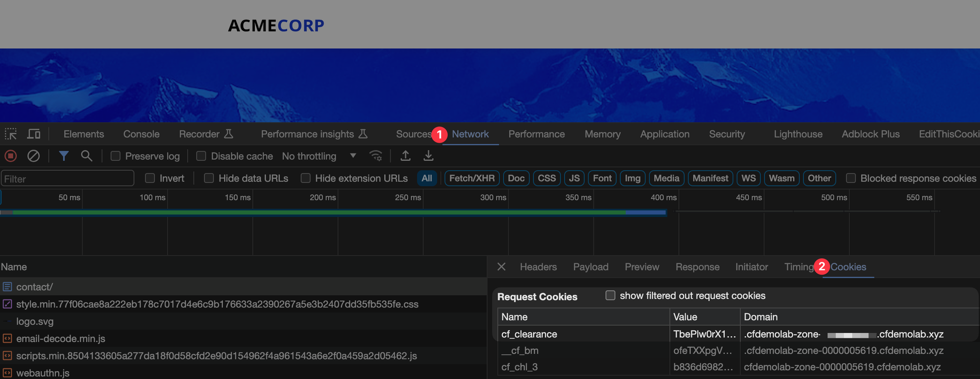Toggle the network filter funnel icon
Image resolution: width=980 pixels, height=379 pixels.
click(x=64, y=156)
